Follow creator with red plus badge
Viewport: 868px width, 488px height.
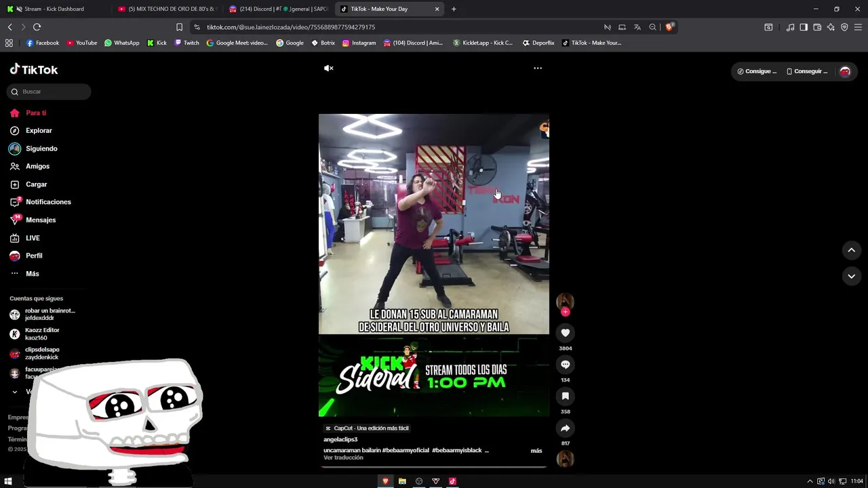tap(565, 312)
